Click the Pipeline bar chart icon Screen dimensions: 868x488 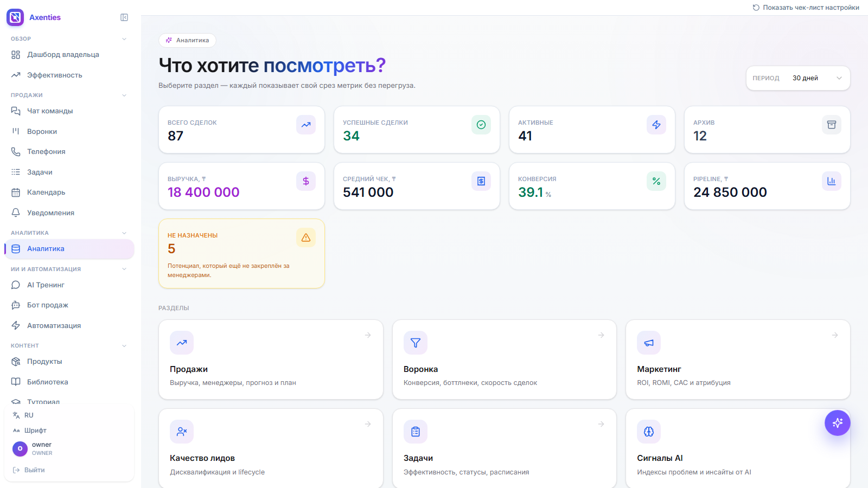(832, 181)
